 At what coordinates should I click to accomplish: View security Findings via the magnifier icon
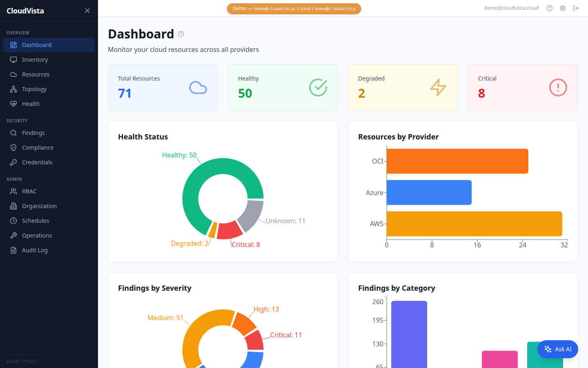point(14,132)
